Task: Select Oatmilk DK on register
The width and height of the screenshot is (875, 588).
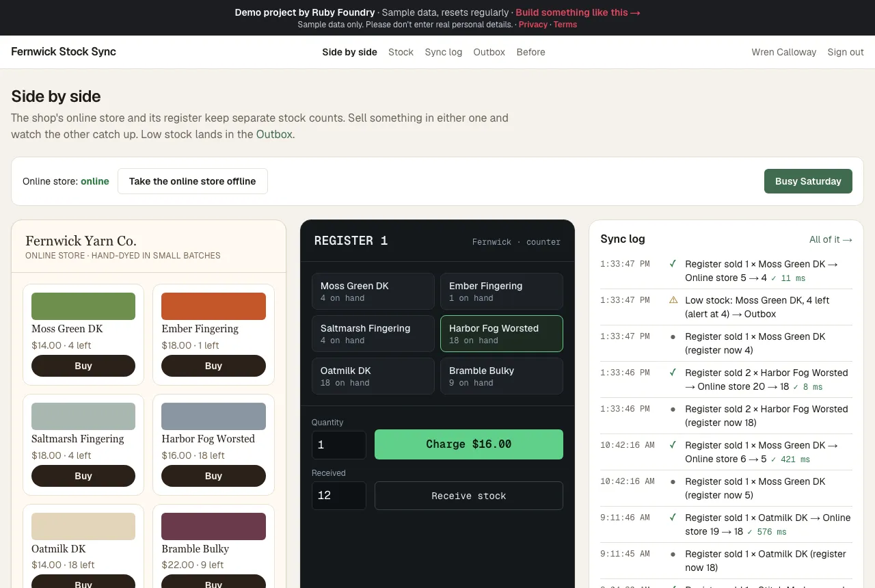Action: click(373, 376)
